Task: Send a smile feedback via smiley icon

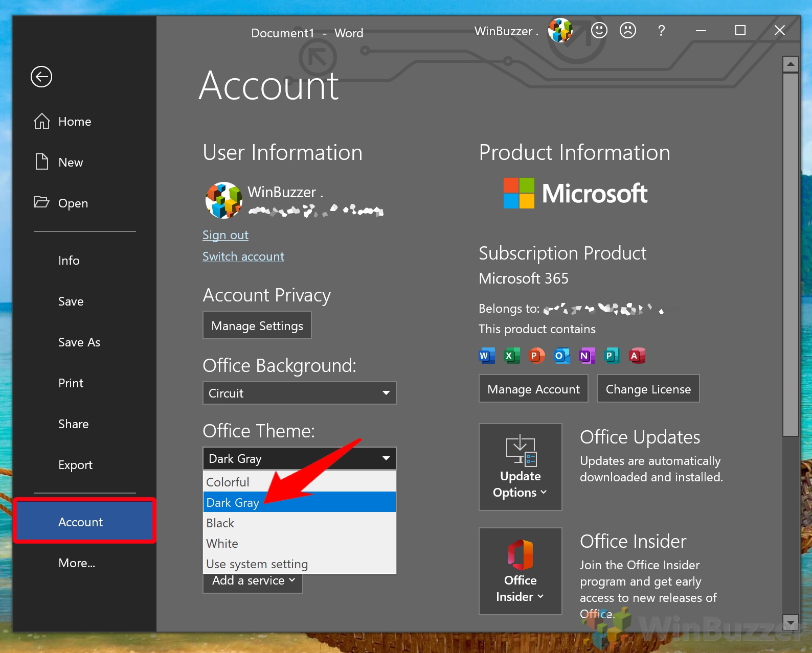Action: click(x=599, y=31)
